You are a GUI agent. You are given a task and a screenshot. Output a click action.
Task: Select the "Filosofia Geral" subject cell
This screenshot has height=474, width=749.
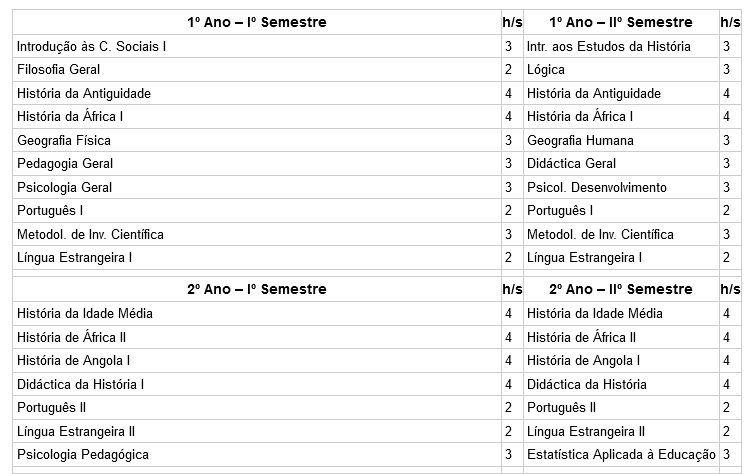click(58, 69)
